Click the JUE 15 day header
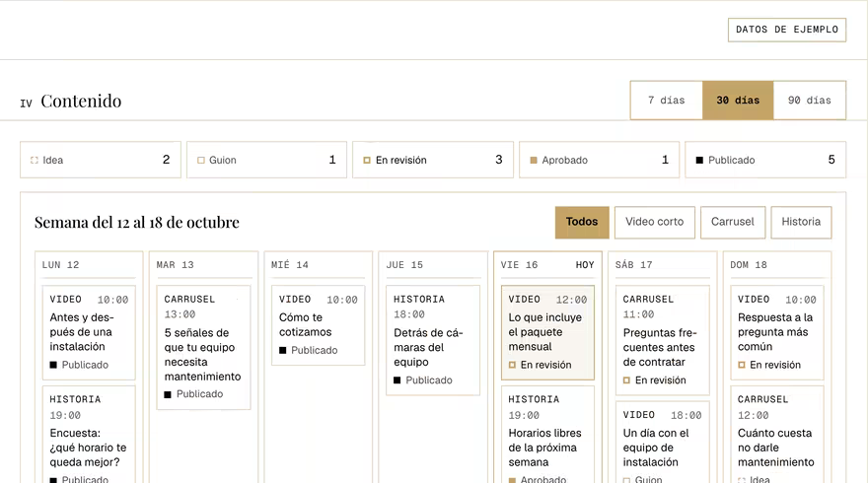868x483 pixels. (x=404, y=265)
